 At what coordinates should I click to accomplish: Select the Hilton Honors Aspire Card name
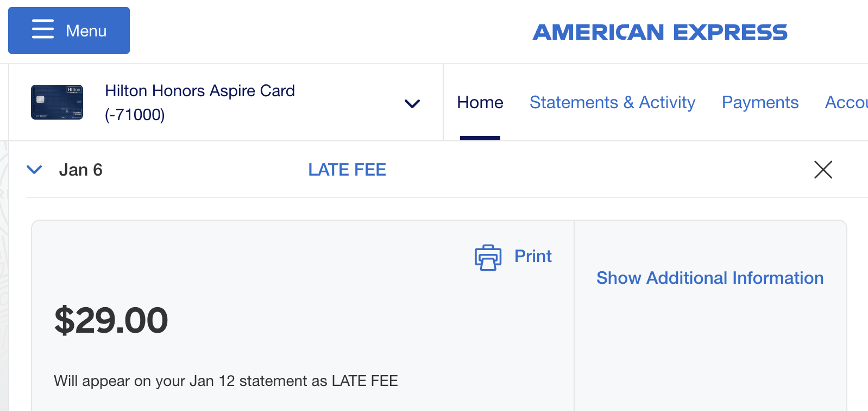point(200,91)
